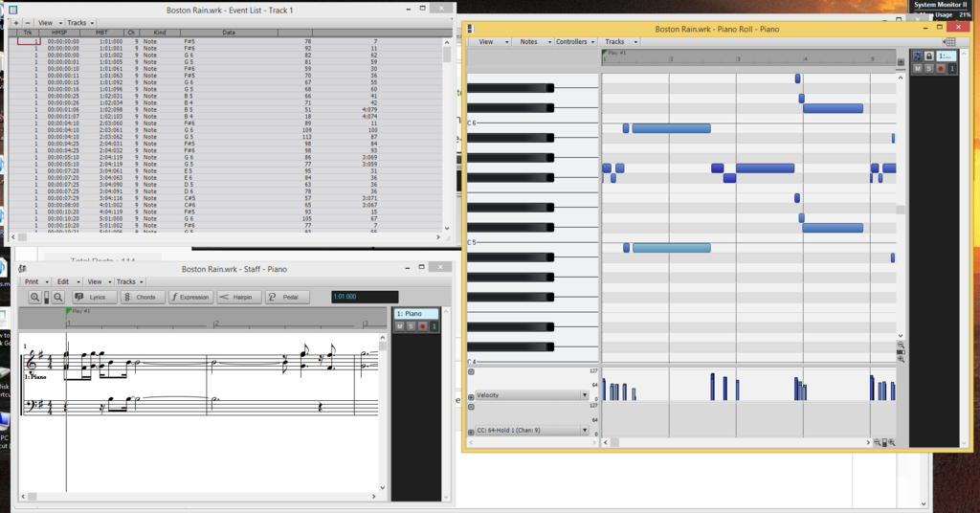This screenshot has width=980, height=513.
Task: Solo the Piano track in Staff view
Action: pyautogui.click(x=411, y=326)
